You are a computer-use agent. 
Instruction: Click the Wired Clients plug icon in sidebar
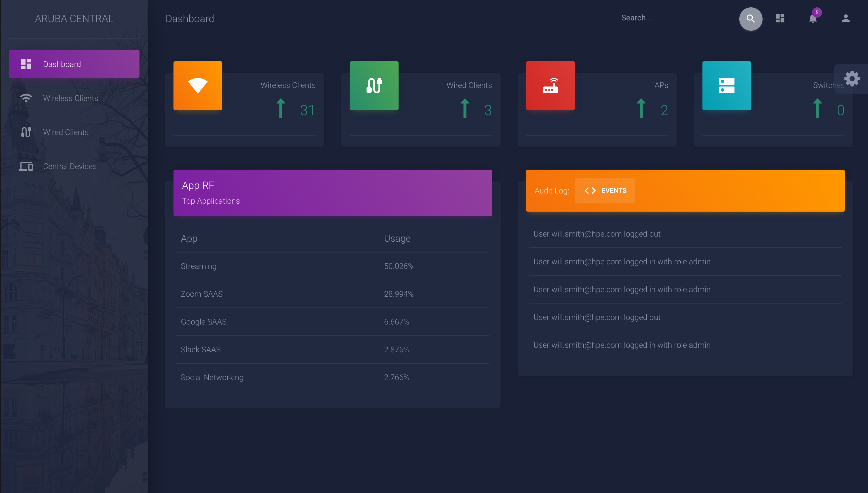click(26, 132)
